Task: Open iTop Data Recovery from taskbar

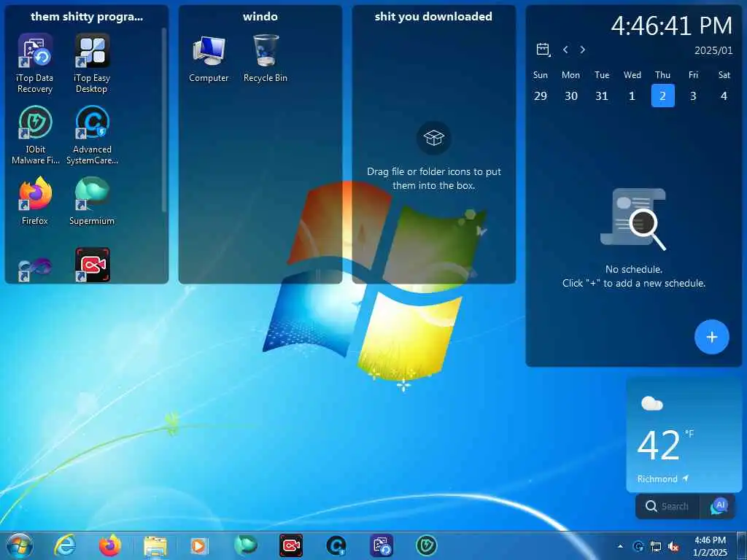Action: [x=381, y=545]
